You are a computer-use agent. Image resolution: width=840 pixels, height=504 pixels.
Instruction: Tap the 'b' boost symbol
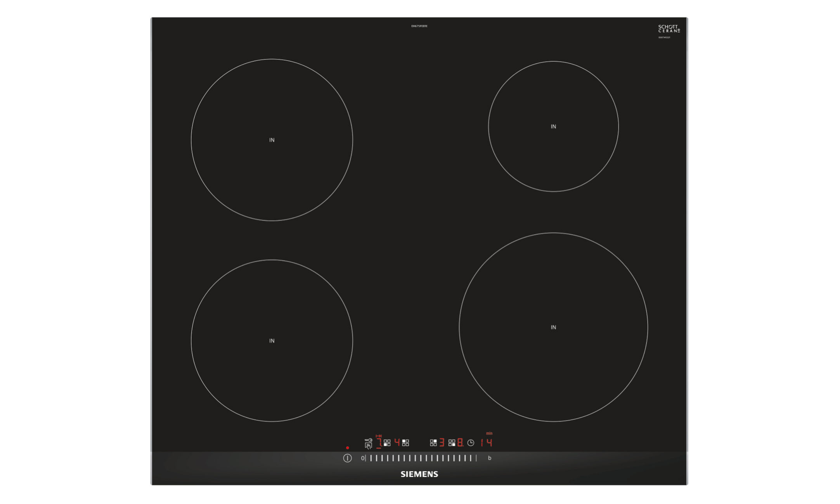(x=490, y=458)
